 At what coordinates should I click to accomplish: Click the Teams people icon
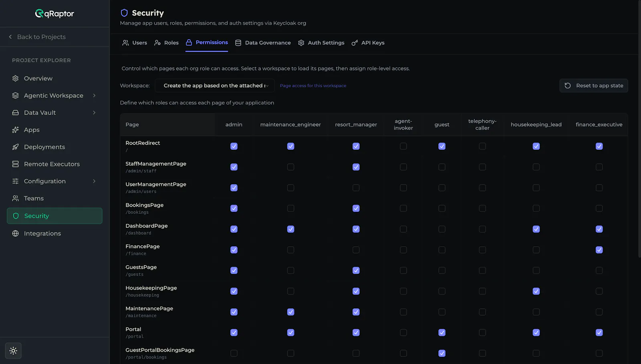point(16,199)
